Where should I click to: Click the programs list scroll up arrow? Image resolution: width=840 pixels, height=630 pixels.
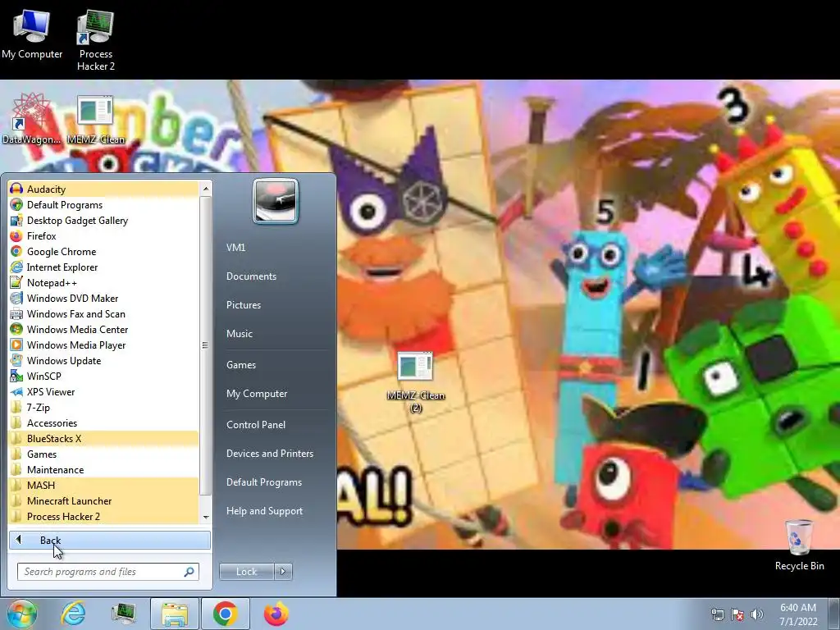coord(205,189)
